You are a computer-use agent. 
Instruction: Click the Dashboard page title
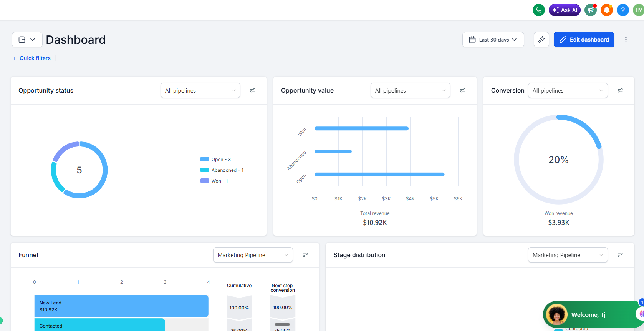(76, 40)
